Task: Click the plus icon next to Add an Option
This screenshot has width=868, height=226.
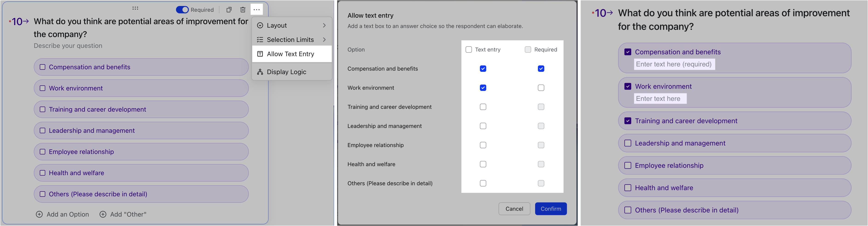Action: click(39, 214)
